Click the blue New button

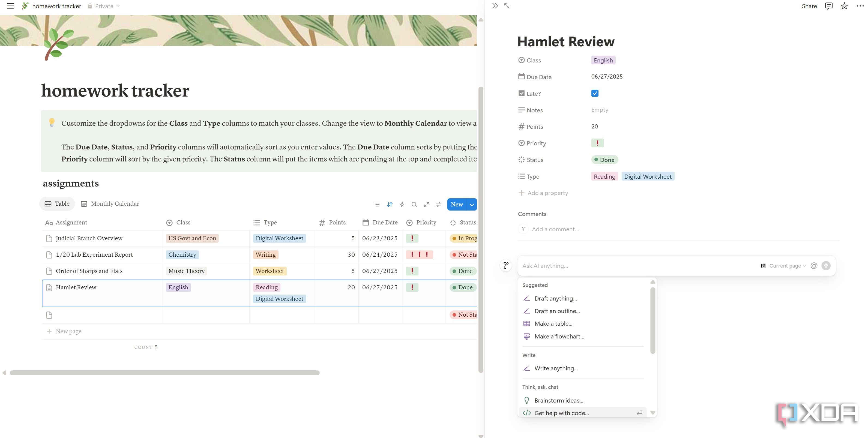click(457, 205)
